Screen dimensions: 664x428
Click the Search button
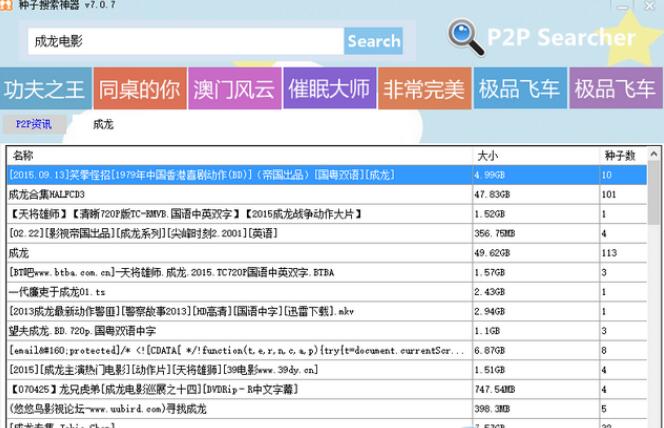click(373, 41)
